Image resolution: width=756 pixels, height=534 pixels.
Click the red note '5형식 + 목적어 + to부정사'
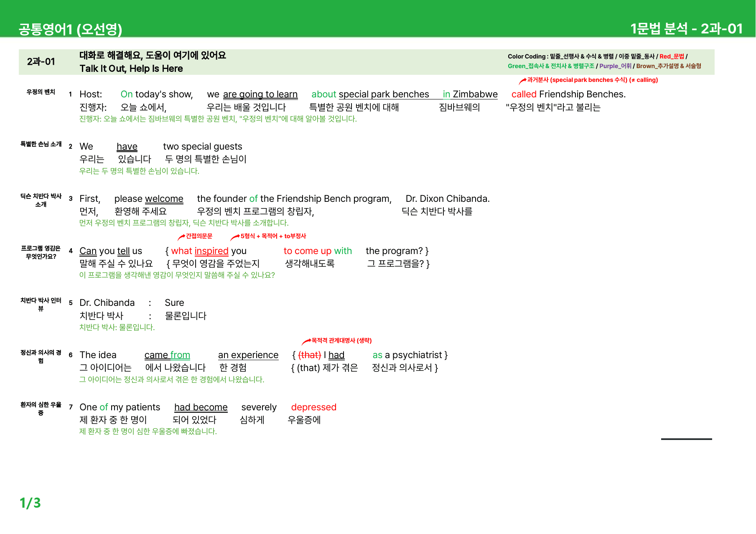[x=273, y=236]
